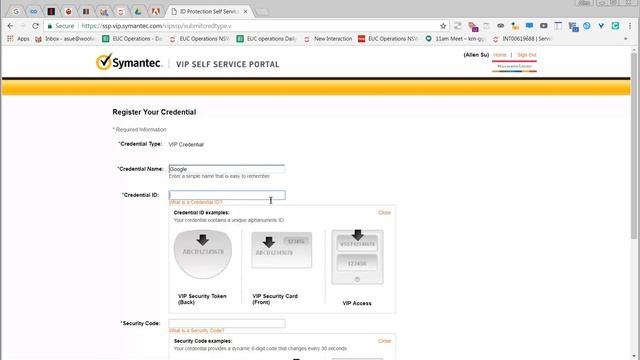Close the Security Code examples panel

coord(384,341)
